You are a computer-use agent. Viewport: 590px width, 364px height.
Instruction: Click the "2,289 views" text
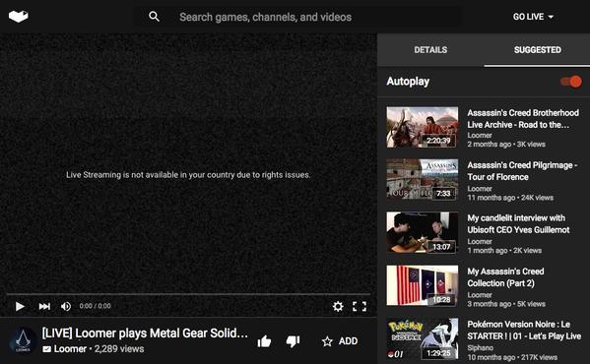point(119,349)
